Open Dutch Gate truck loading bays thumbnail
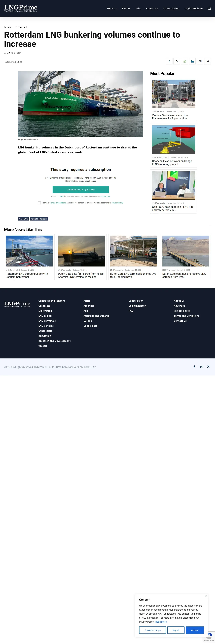Image resolution: width=215 pixels, height=644 pixels. [x=134, y=251]
